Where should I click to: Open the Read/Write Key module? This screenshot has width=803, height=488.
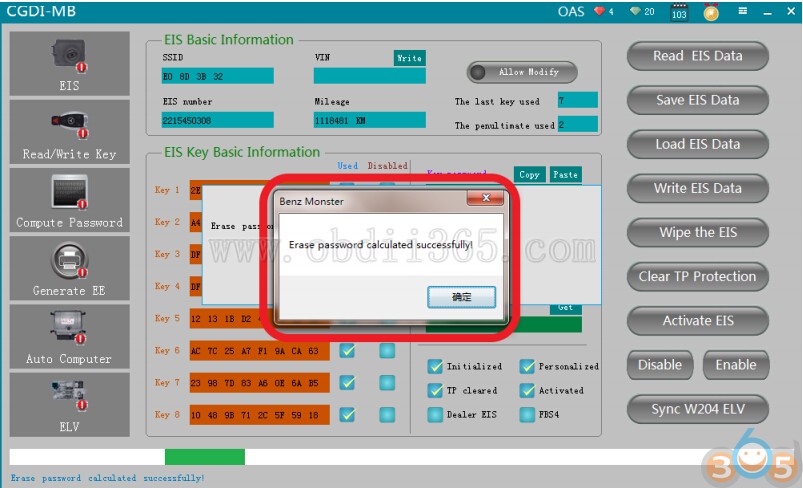[x=69, y=132]
